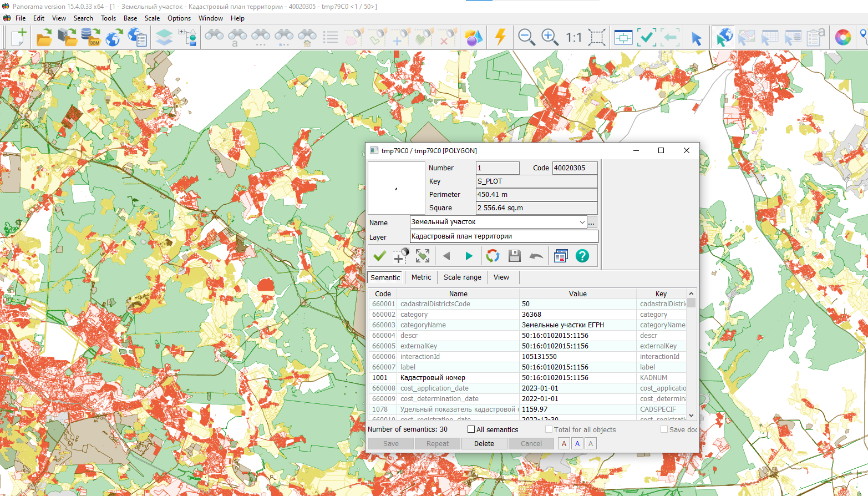Activate the globe pointer selection tool
This screenshot has width=868, height=496.
(x=724, y=38)
